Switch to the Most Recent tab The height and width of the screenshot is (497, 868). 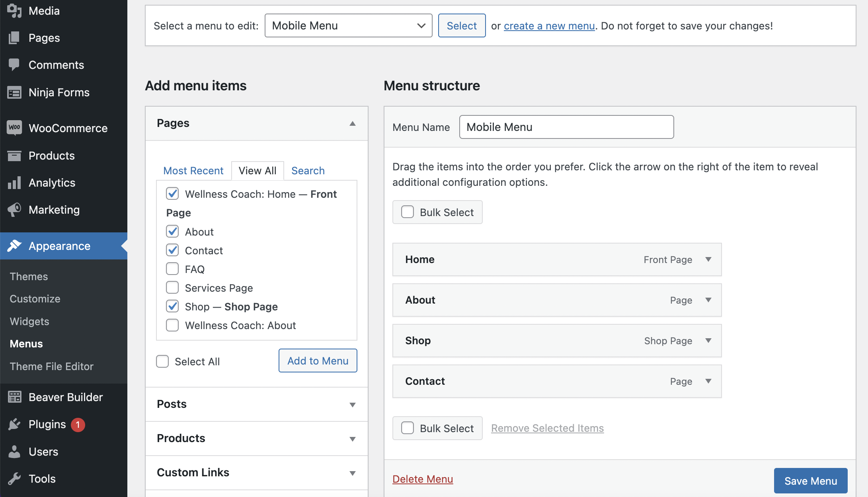[x=193, y=171]
